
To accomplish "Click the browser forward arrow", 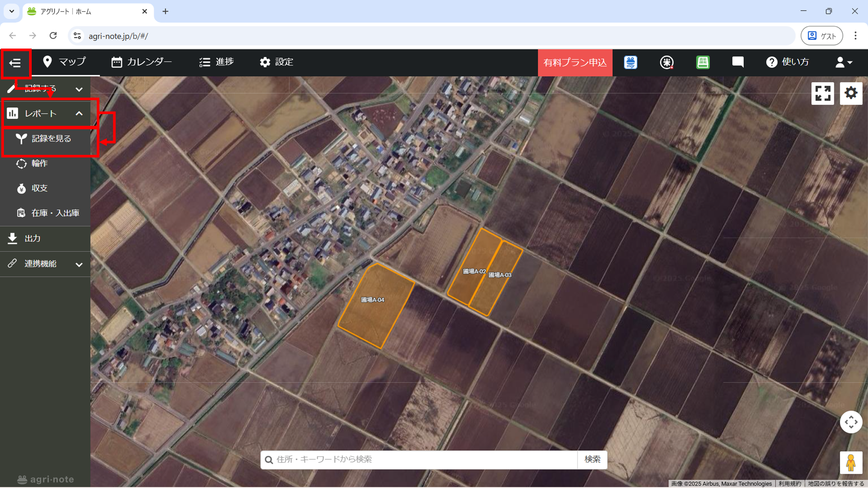I will pos(33,36).
